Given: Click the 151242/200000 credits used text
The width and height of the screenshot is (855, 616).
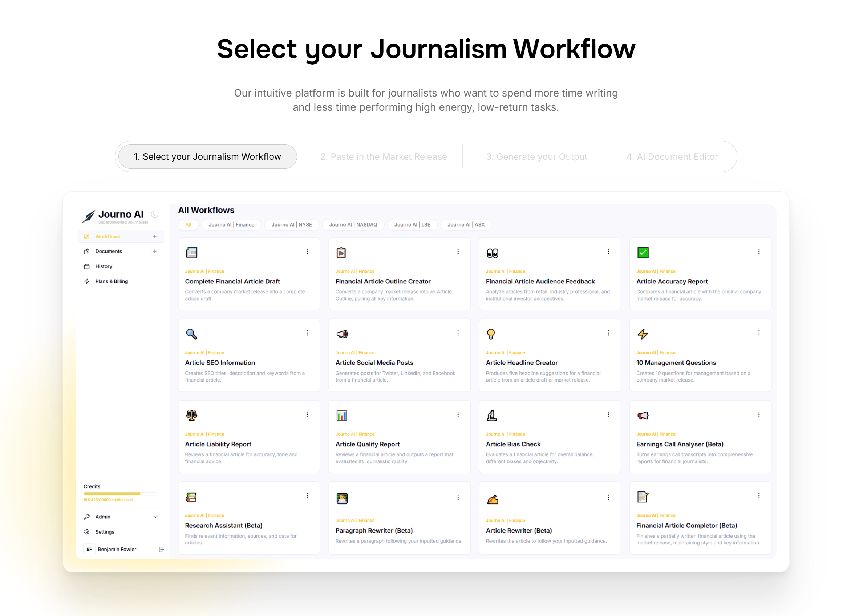Looking at the screenshot, I should (x=108, y=500).
